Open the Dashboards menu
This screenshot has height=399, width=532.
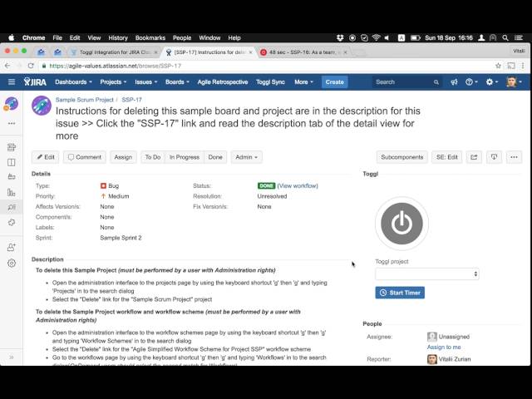[x=73, y=81]
